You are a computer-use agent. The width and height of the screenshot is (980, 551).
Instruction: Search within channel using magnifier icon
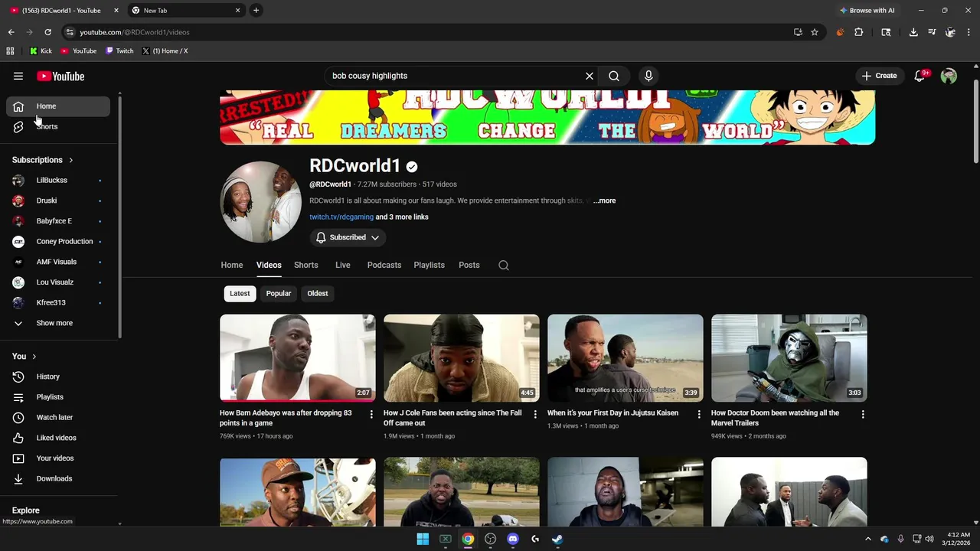[504, 265]
